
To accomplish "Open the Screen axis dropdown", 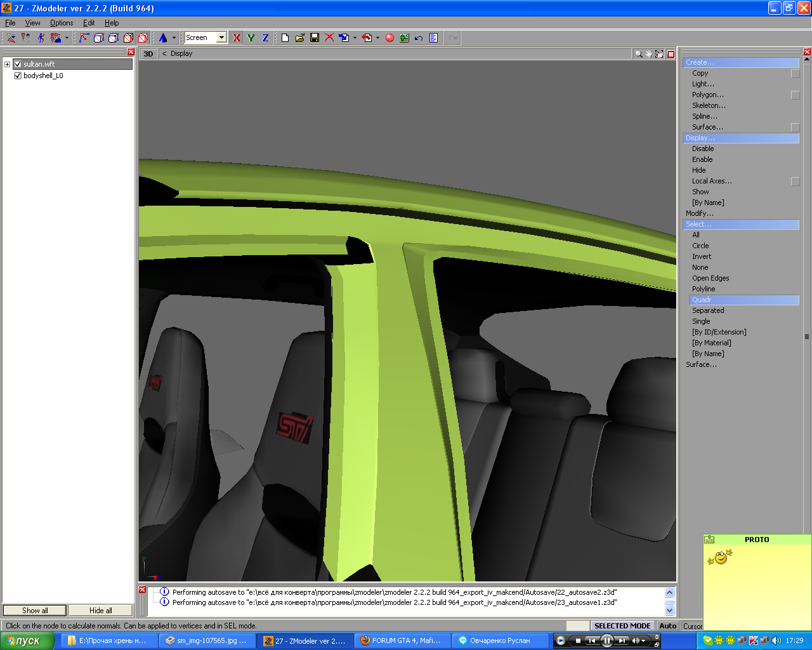I will pos(221,37).
